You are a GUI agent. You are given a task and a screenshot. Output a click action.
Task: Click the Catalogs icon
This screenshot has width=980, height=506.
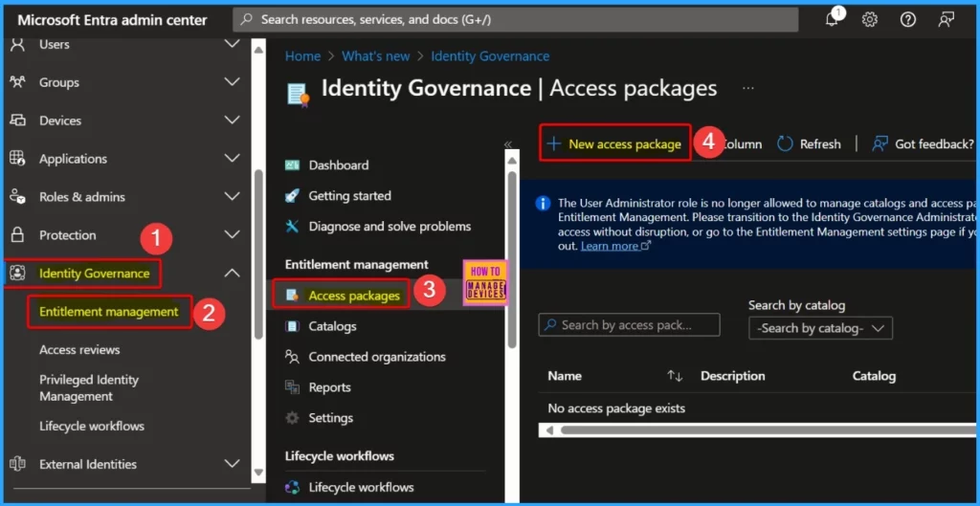click(x=292, y=326)
